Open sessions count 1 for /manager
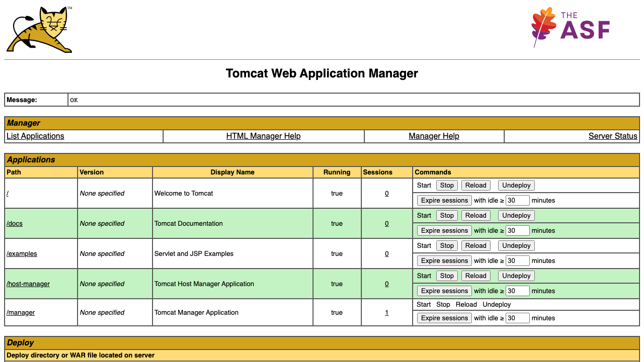The image size is (644, 362). pos(387,313)
